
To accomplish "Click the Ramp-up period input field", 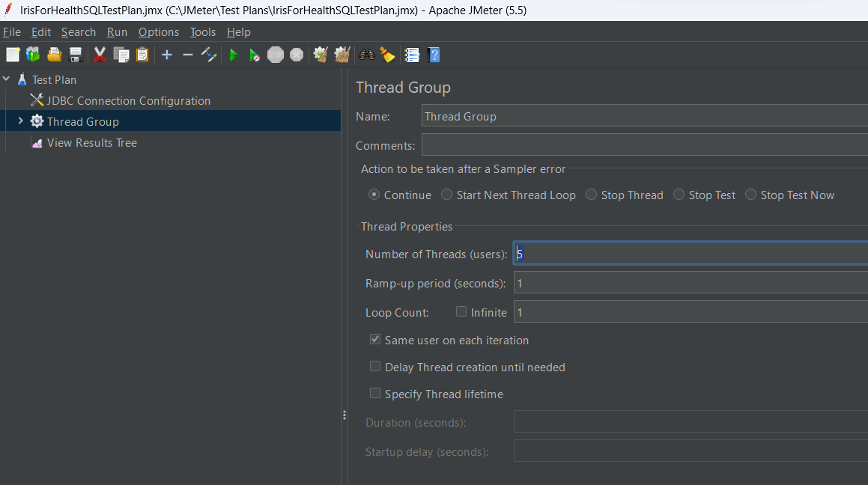I will [x=689, y=284].
